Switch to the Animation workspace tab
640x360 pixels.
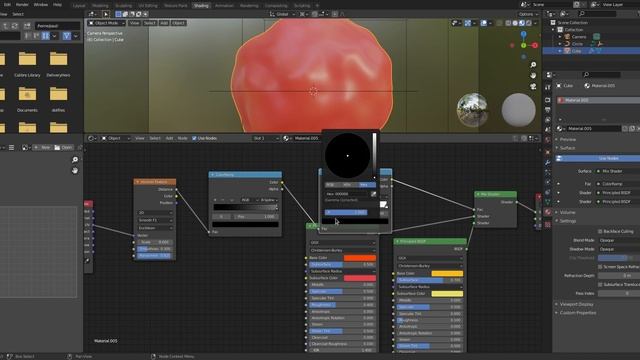tap(224, 6)
